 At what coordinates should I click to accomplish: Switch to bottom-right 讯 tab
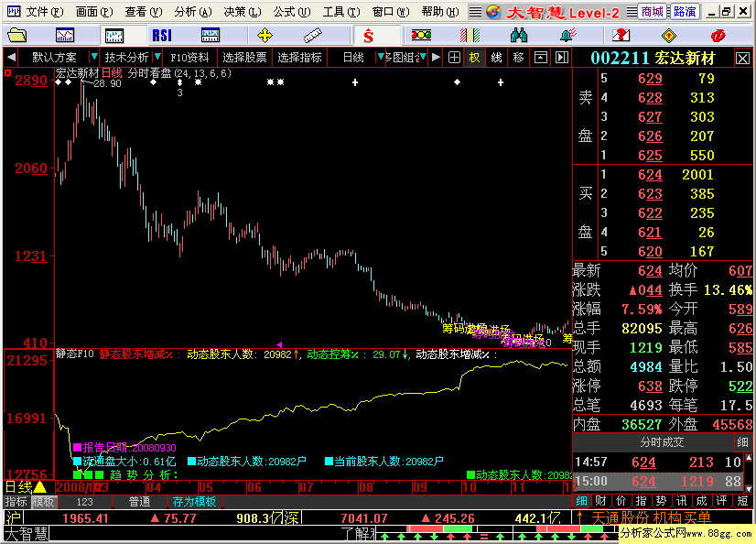681,501
